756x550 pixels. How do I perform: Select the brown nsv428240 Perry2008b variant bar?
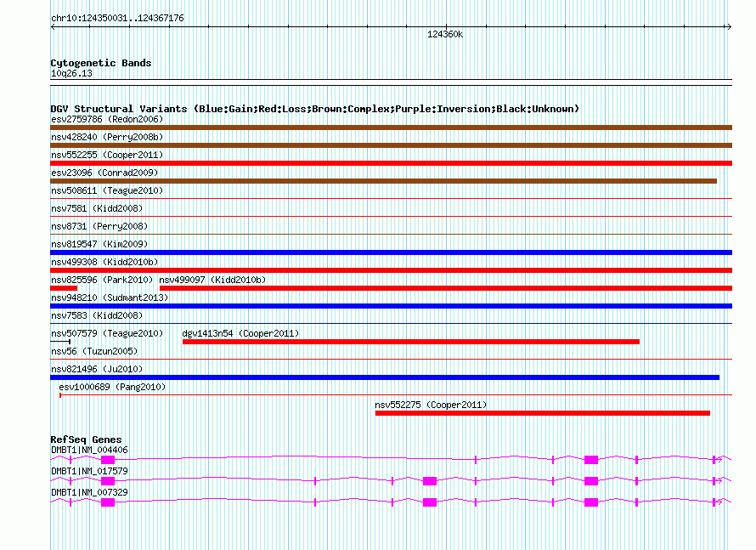point(391,145)
